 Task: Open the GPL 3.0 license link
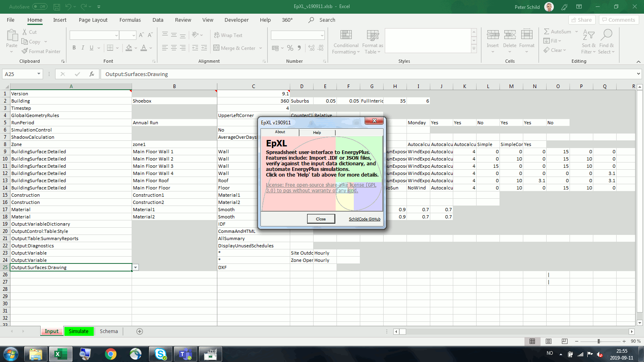321,188
